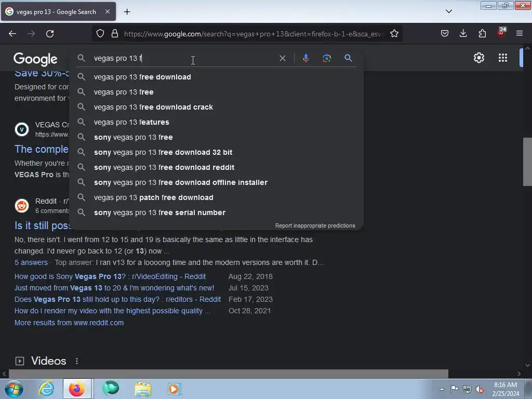The image size is (532, 399).
Task: Click the Reddit result site icon
Action: (22, 206)
